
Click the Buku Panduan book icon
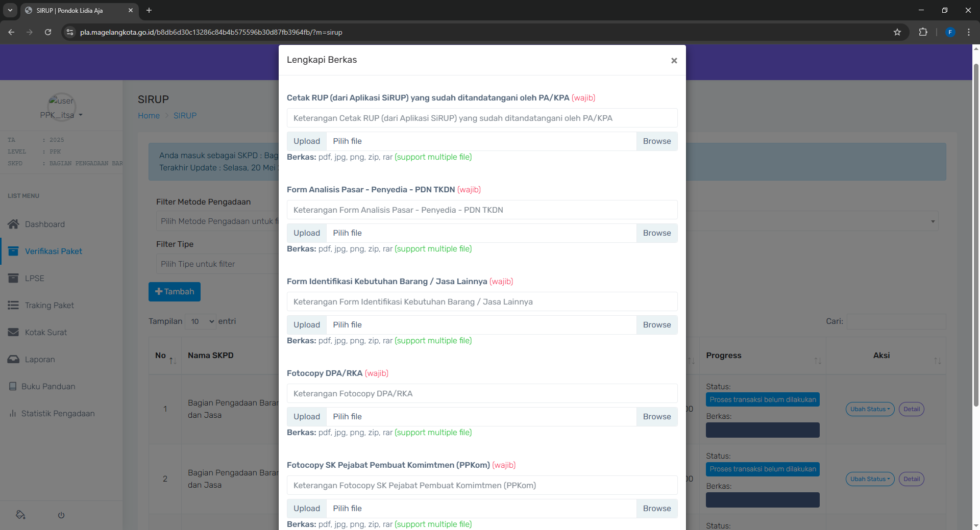coord(13,386)
